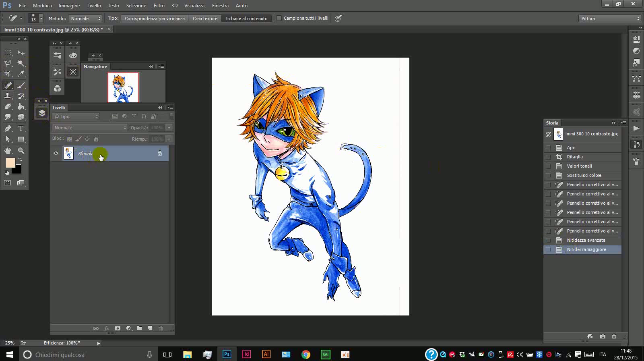Image resolution: width=644 pixels, height=361 pixels.
Task: Select the Spot Healing Brush tool
Action: (8, 85)
